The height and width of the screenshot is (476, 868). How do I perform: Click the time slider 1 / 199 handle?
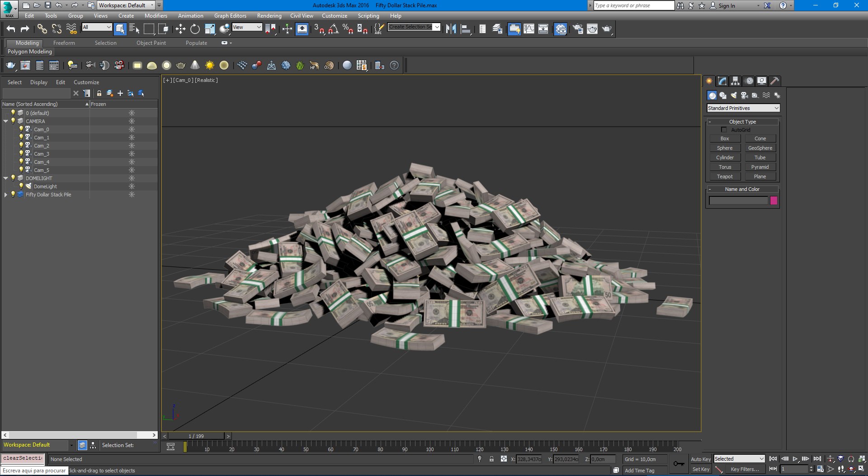tap(196, 436)
